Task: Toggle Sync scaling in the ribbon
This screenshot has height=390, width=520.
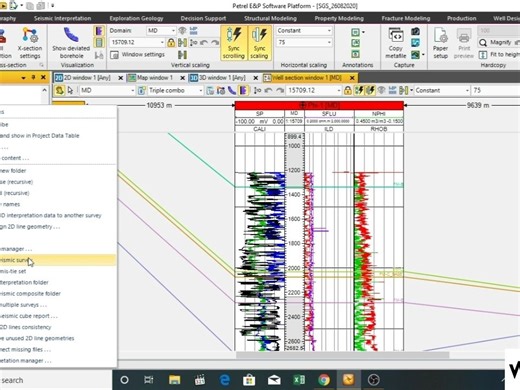Action: click(259, 44)
